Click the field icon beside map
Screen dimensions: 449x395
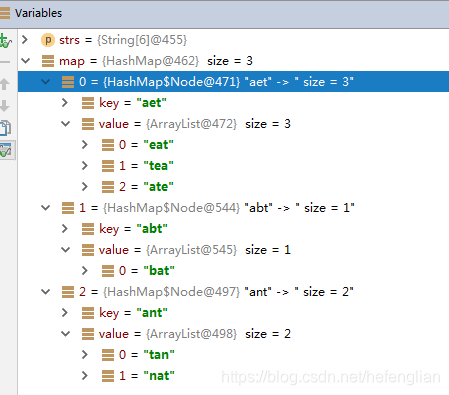(x=48, y=61)
